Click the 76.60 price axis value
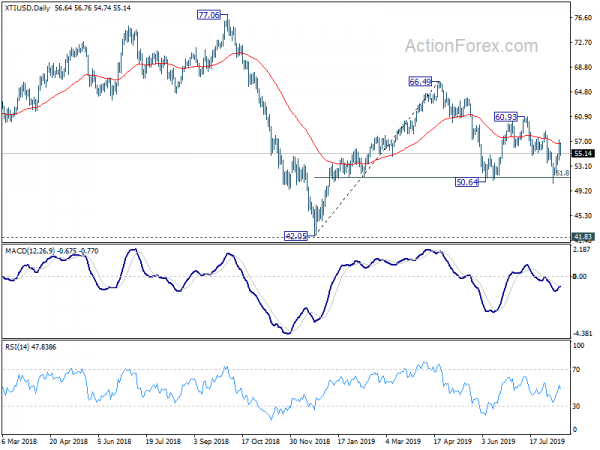The height and width of the screenshot is (450, 600). click(x=583, y=18)
